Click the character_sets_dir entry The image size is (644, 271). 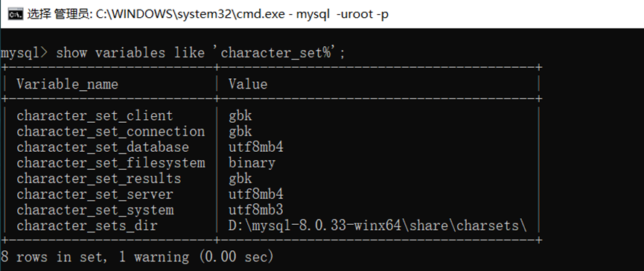87,226
